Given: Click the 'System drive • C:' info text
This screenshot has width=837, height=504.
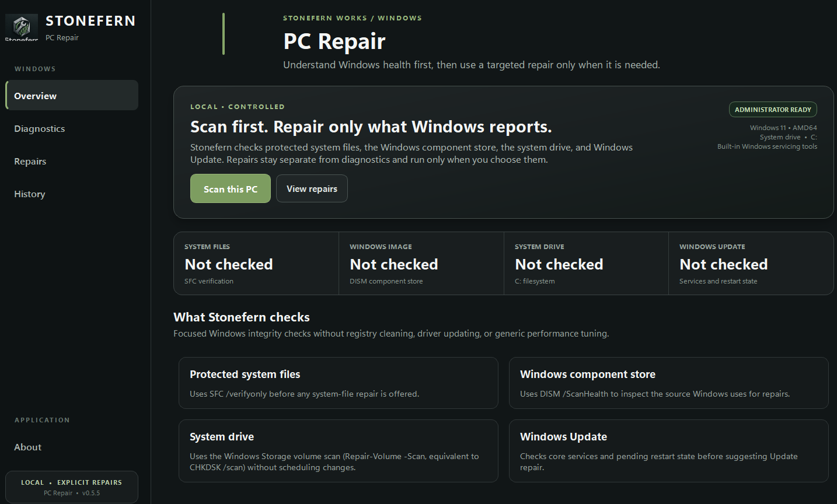Looking at the screenshot, I should [789, 137].
